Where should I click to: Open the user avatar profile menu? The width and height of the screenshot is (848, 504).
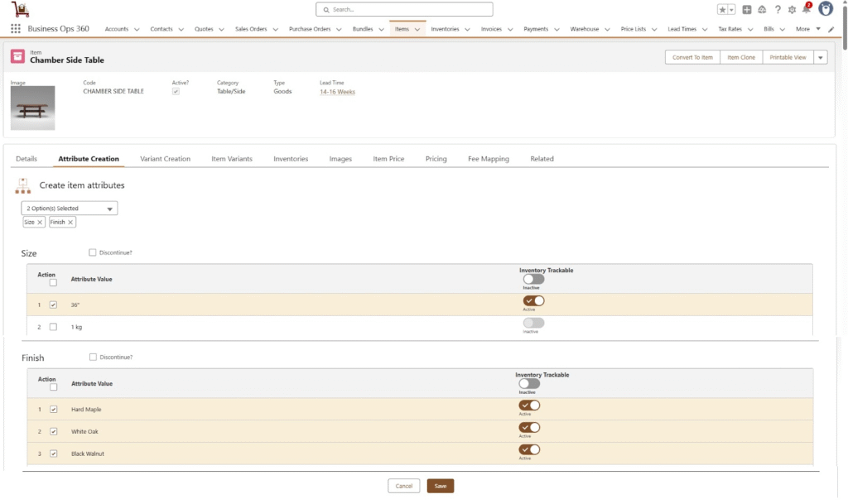tap(825, 9)
